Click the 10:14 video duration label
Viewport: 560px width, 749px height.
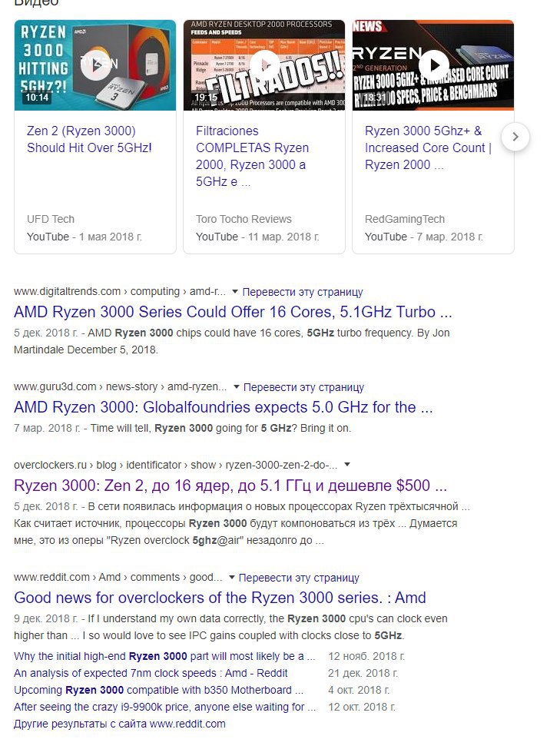(37, 98)
